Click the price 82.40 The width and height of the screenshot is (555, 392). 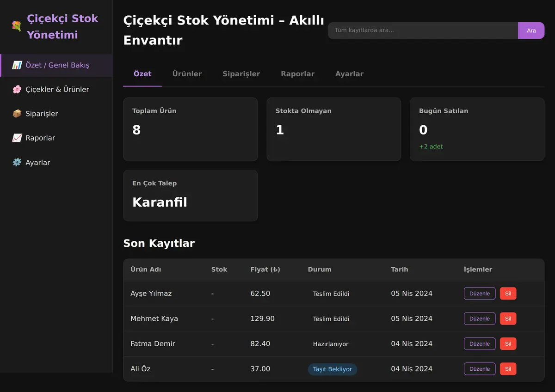[x=260, y=344]
